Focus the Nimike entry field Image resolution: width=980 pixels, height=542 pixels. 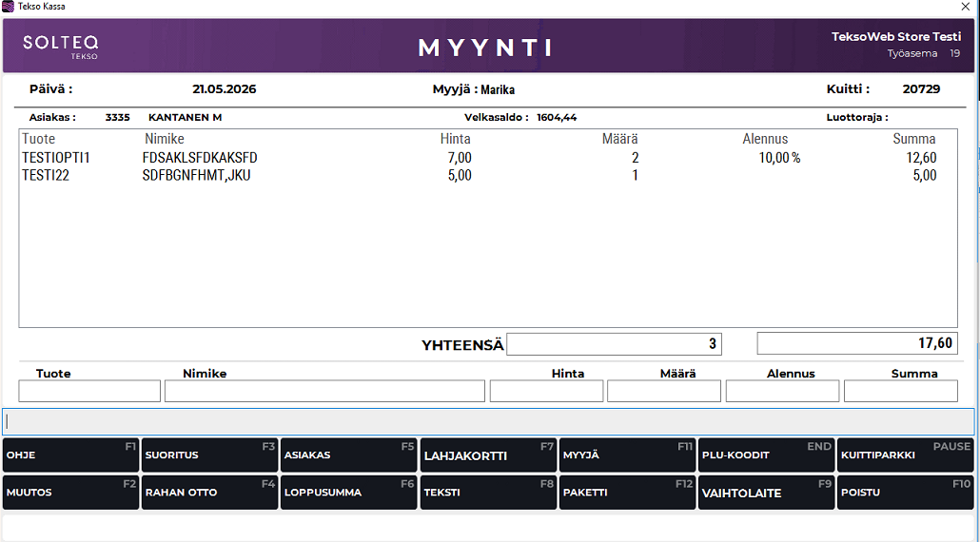[324, 391]
